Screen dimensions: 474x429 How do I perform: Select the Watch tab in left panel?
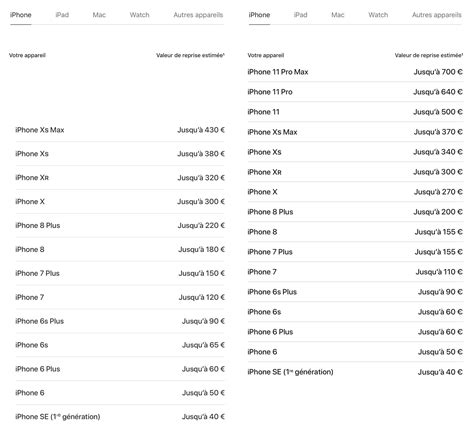click(x=139, y=15)
